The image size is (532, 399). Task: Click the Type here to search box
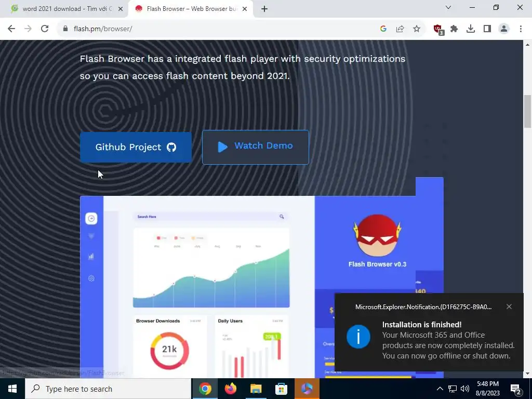click(108, 389)
